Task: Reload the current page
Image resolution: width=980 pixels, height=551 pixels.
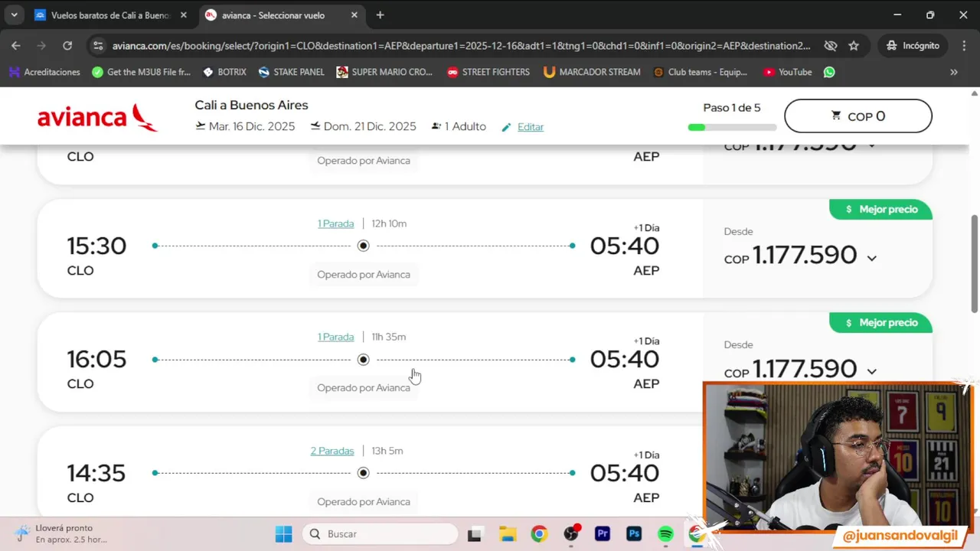Action: [67, 46]
